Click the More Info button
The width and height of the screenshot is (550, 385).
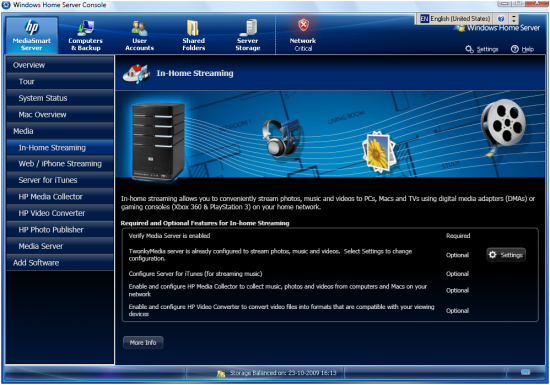point(143,343)
